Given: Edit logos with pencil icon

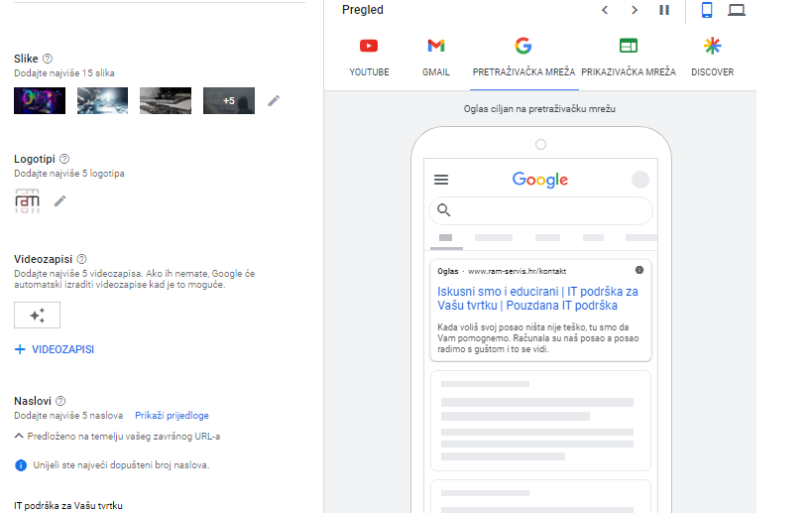Looking at the screenshot, I should tap(60, 200).
